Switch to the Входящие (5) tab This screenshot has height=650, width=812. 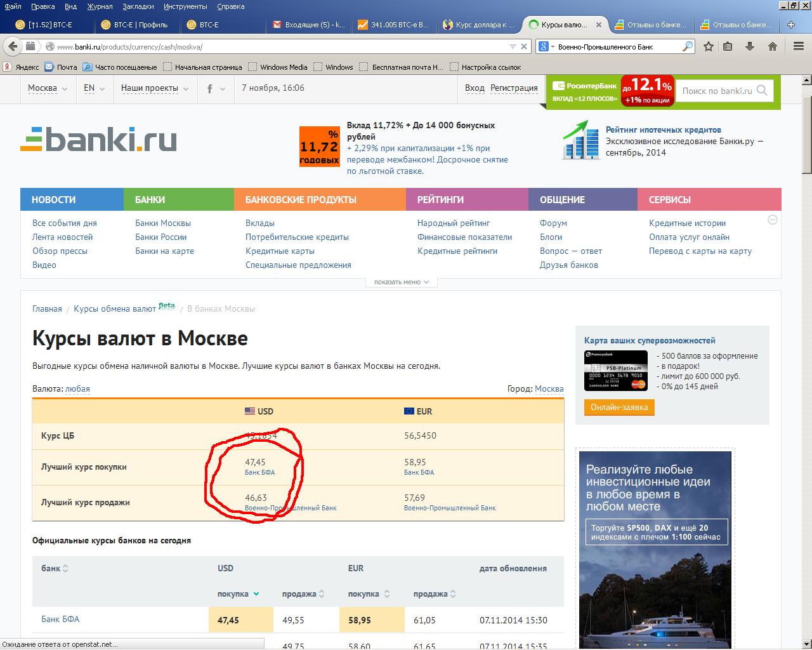[x=309, y=25]
